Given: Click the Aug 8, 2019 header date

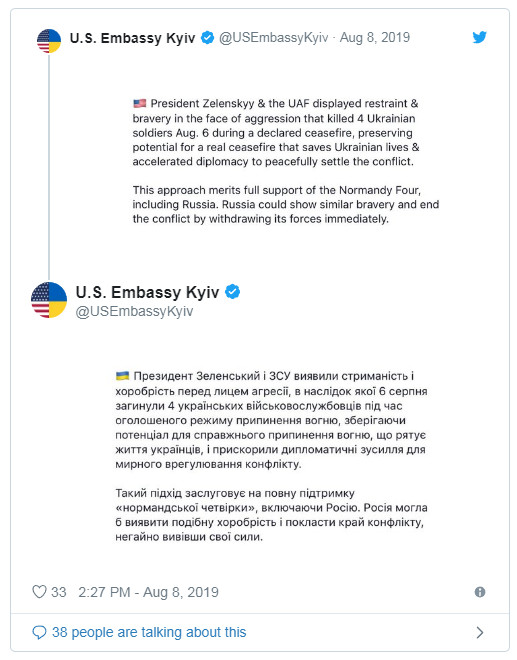Looking at the screenshot, I should (x=375, y=37).
